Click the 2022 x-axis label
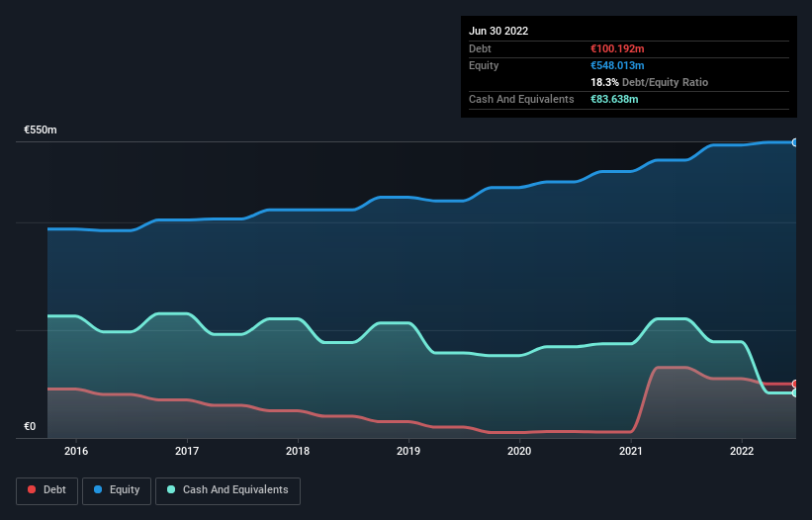812x520 pixels. [742, 451]
